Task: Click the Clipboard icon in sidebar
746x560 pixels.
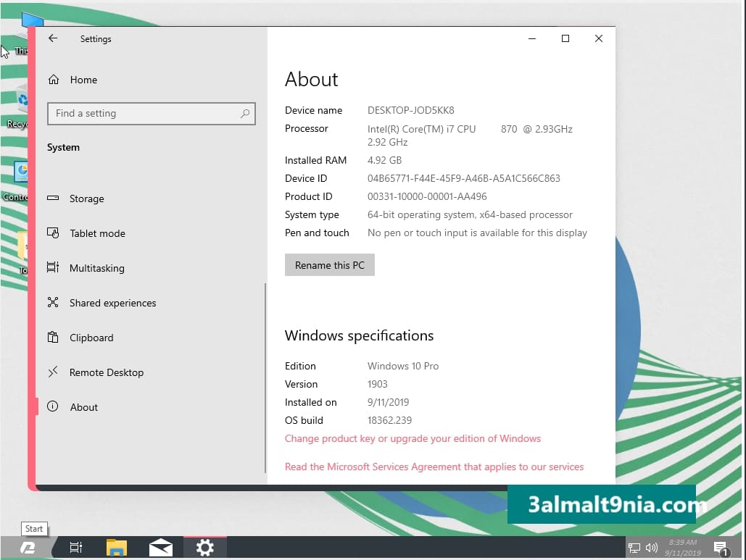Action: [x=53, y=337]
